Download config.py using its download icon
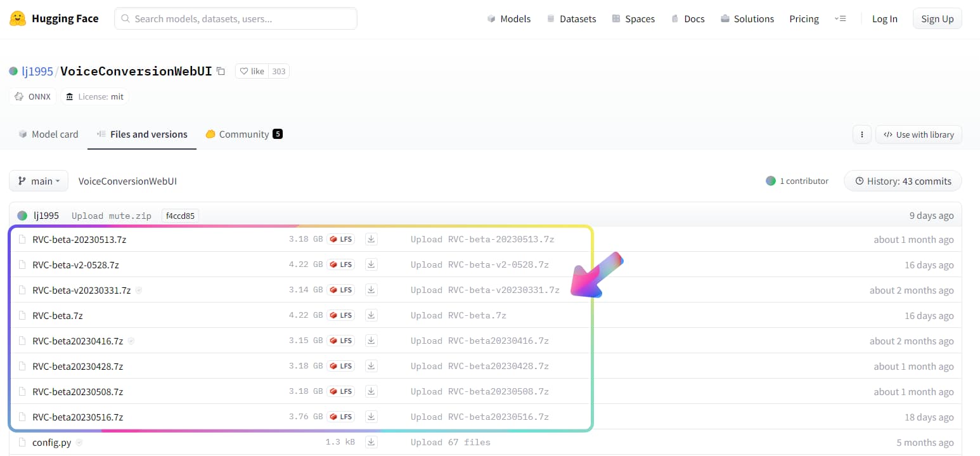980x456 pixels. click(371, 442)
